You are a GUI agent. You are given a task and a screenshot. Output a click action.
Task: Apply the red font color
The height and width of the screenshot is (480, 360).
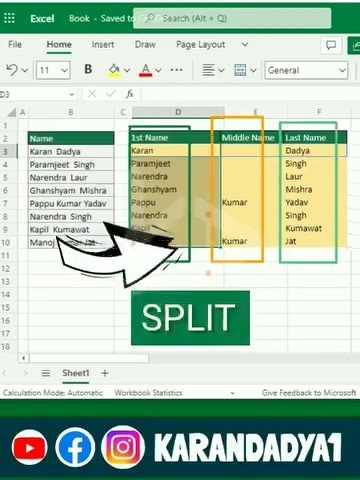(145, 70)
